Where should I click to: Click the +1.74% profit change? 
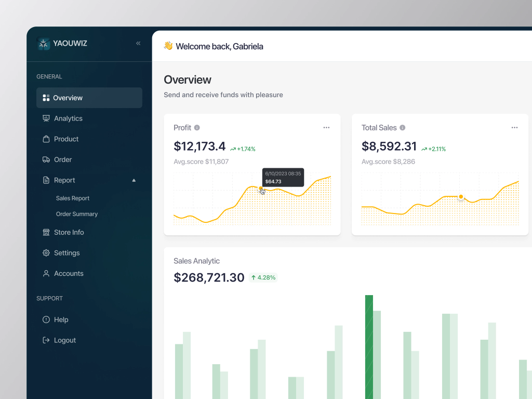(246, 149)
